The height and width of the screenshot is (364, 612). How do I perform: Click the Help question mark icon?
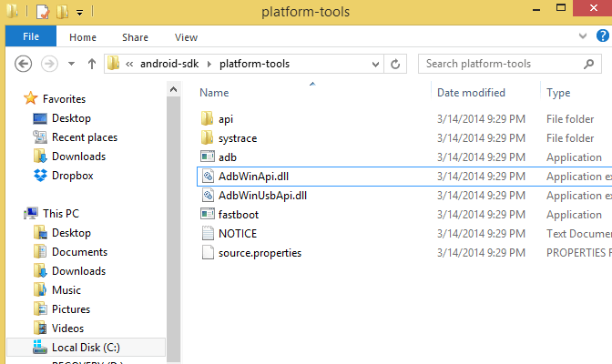point(600,37)
